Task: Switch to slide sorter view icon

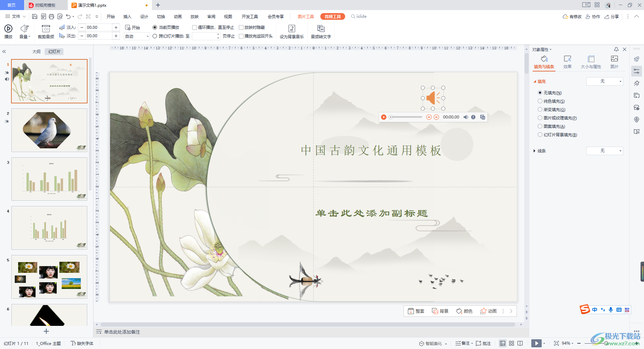Action: [x=512, y=343]
